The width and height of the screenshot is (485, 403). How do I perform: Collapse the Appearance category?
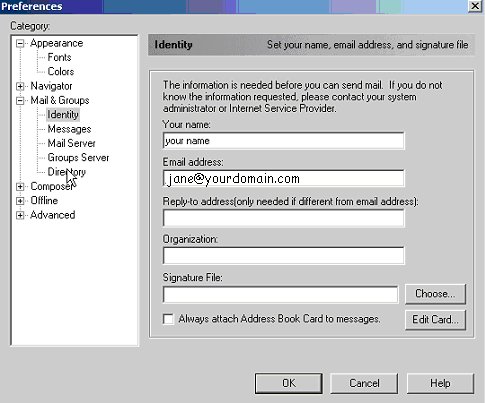[x=20, y=43]
